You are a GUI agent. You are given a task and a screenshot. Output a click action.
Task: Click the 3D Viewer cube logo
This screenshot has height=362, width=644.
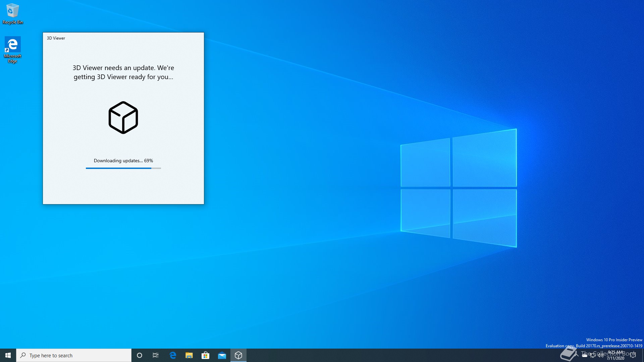click(x=123, y=118)
